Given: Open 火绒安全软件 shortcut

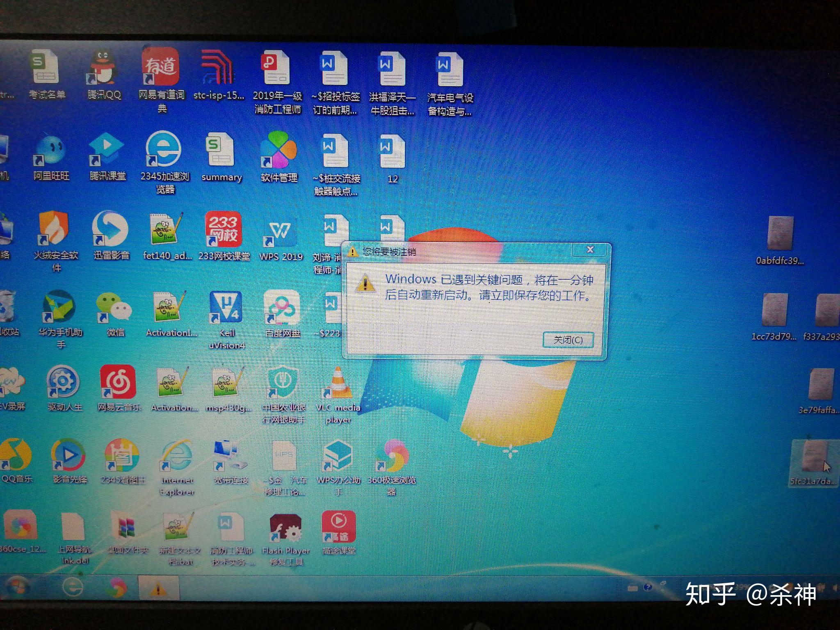Looking at the screenshot, I should coord(55,242).
